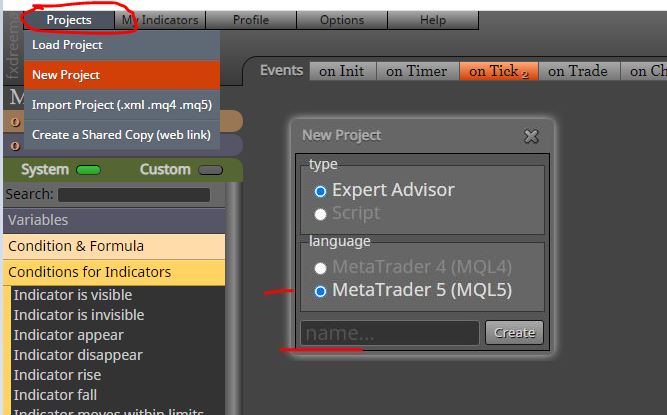Select the 'Indicator rise' block
Viewport: 667px width, 415px height.
(x=57, y=375)
